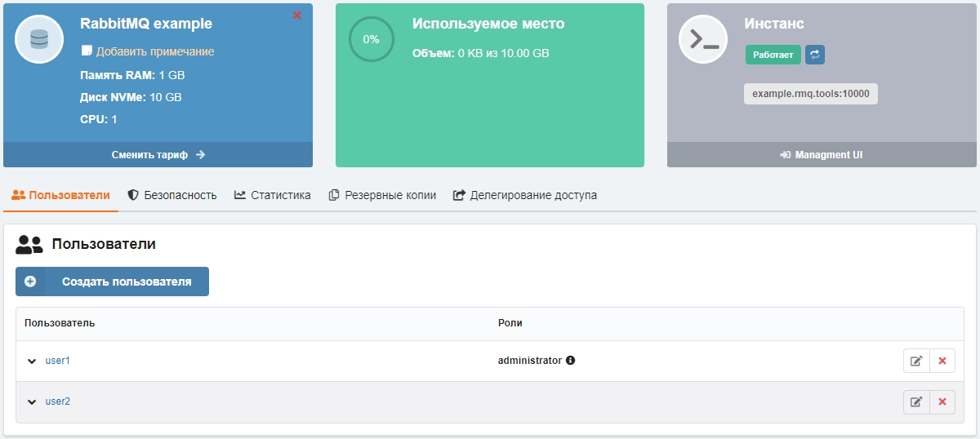Delete user1 with red X icon

click(x=942, y=361)
